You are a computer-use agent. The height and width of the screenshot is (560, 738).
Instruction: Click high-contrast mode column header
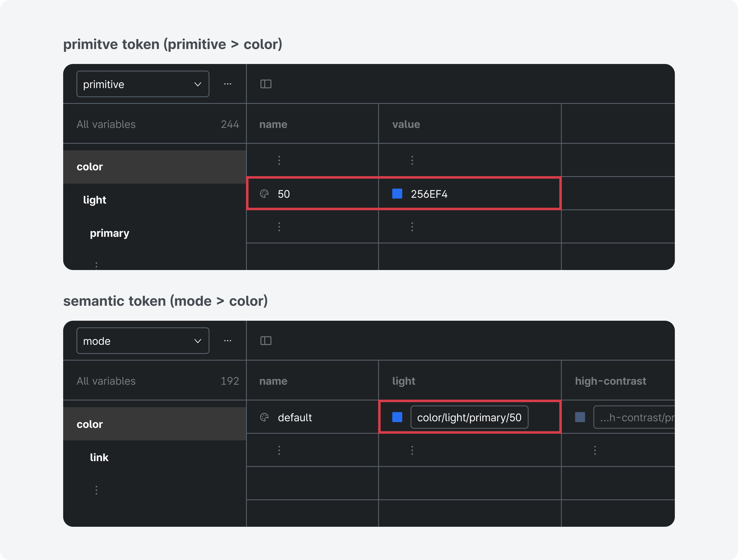tap(611, 381)
